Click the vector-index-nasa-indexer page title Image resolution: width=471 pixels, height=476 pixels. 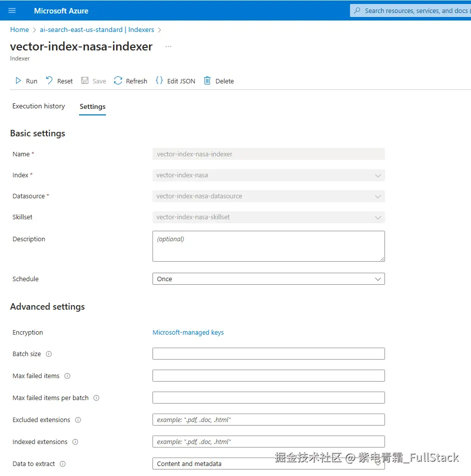click(81, 46)
